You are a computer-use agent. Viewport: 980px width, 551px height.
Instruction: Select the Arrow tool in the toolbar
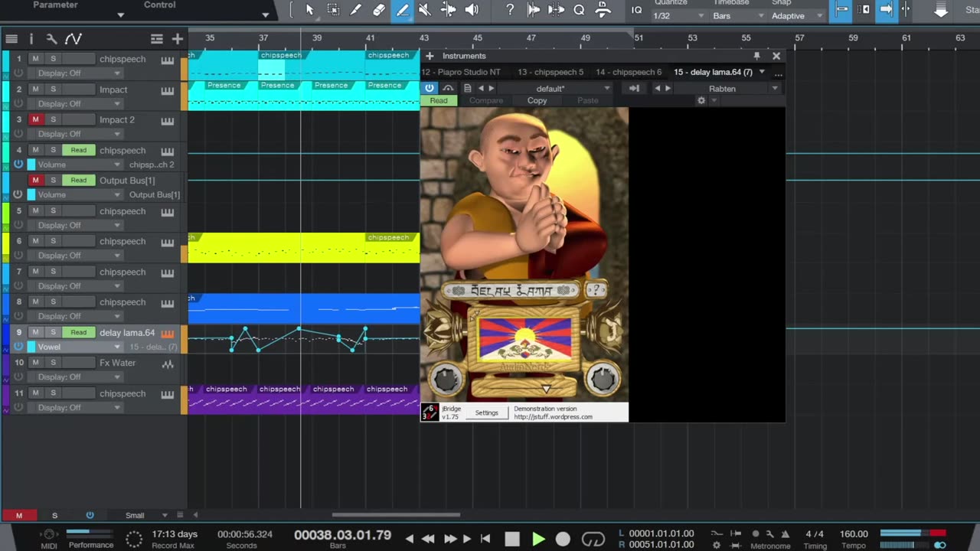coord(309,10)
